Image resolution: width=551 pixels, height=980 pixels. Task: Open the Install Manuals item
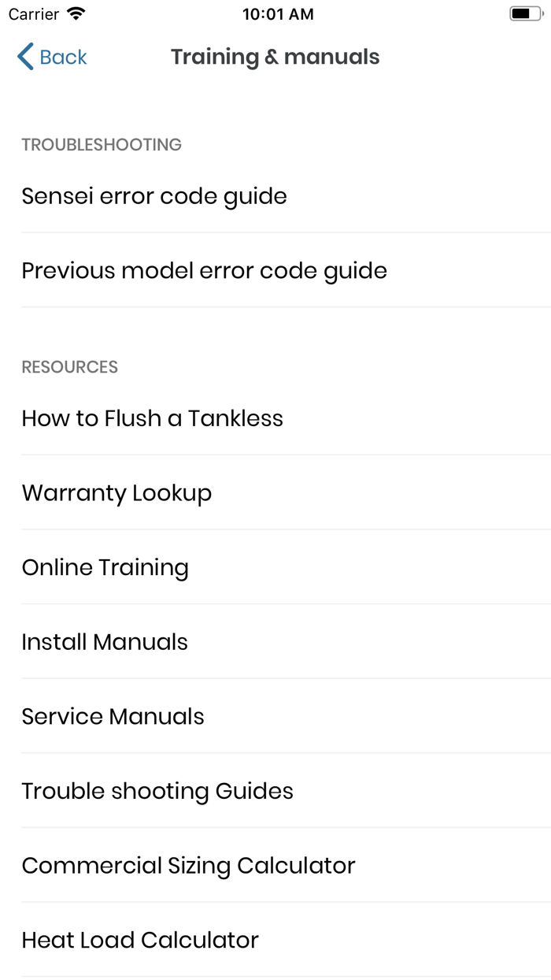(x=105, y=642)
